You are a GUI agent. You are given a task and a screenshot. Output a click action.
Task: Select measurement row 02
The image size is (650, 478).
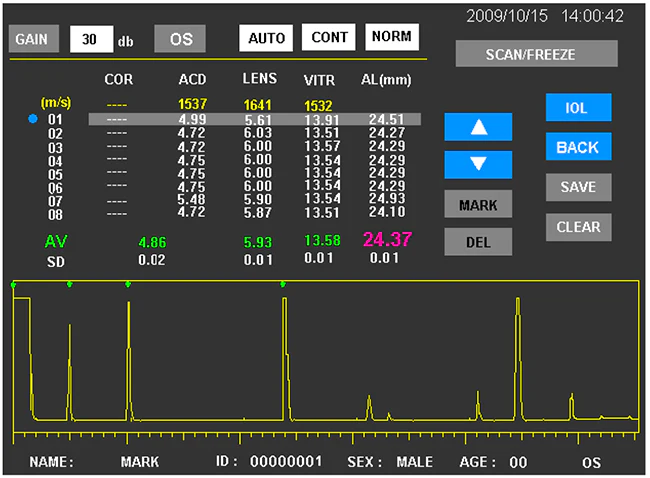[226, 133]
